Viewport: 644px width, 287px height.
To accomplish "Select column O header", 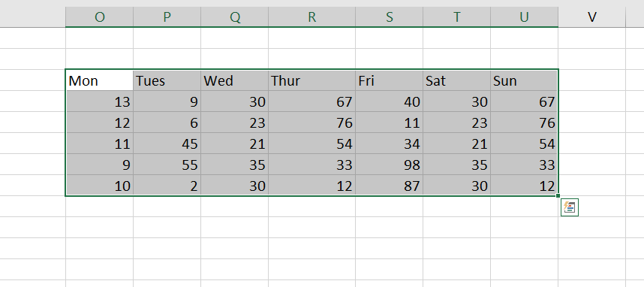I will [x=99, y=17].
